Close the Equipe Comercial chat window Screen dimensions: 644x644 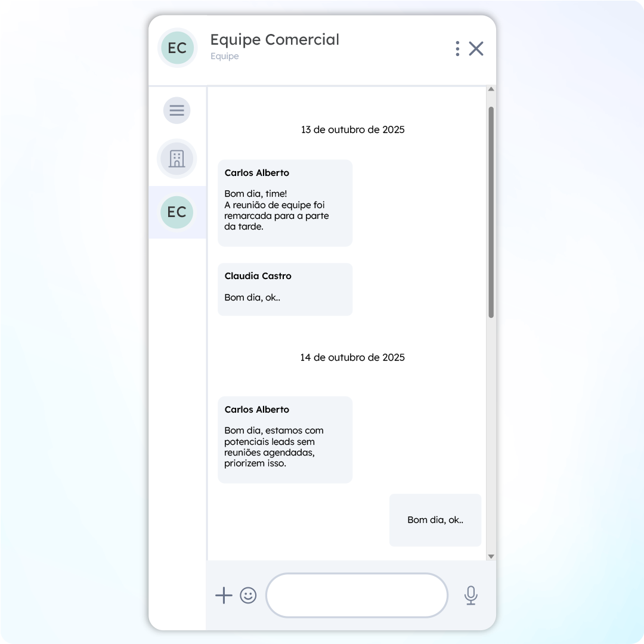click(476, 48)
